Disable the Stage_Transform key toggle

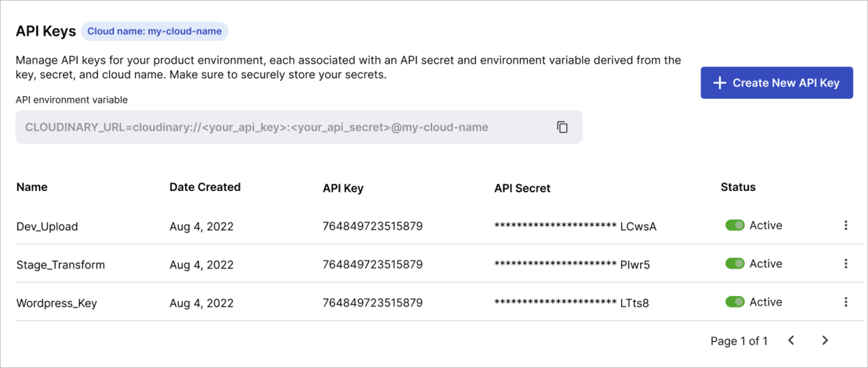(734, 264)
